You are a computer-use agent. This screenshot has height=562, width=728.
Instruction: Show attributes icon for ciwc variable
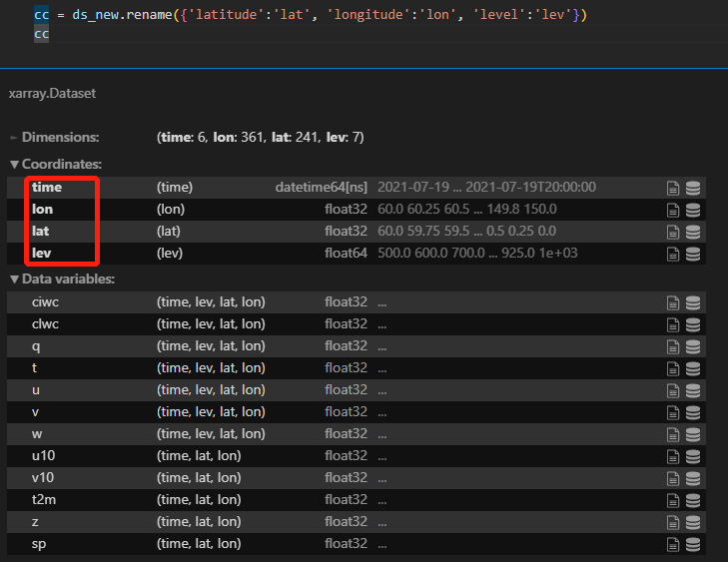coord(674,302)
